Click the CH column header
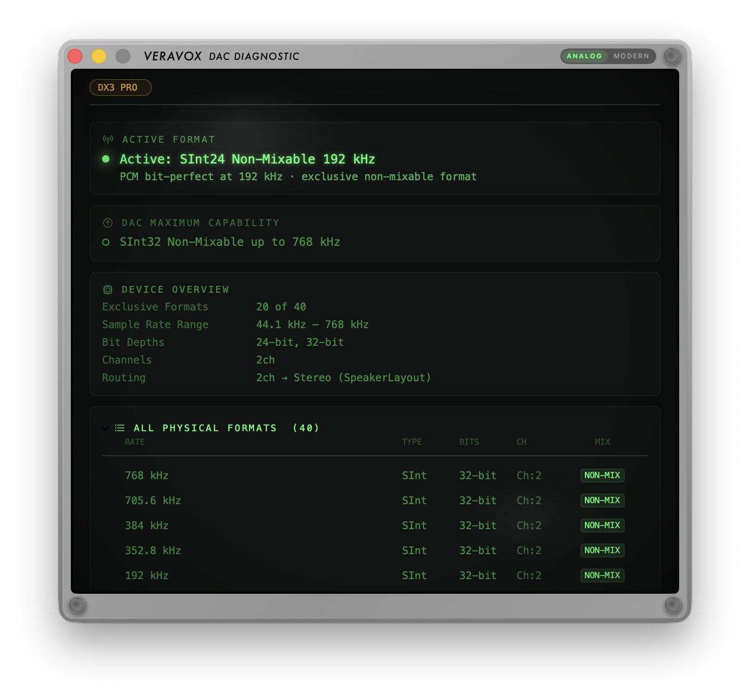This screenshot has height=700, width=750. pyautogui.click(x=522, y=442)
